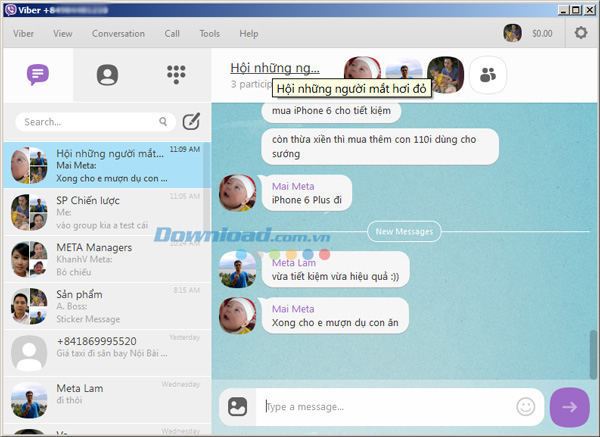Click the chat area vertical scrollbar
The height and width of the screenshot is (437, 600).
[593, 354]
